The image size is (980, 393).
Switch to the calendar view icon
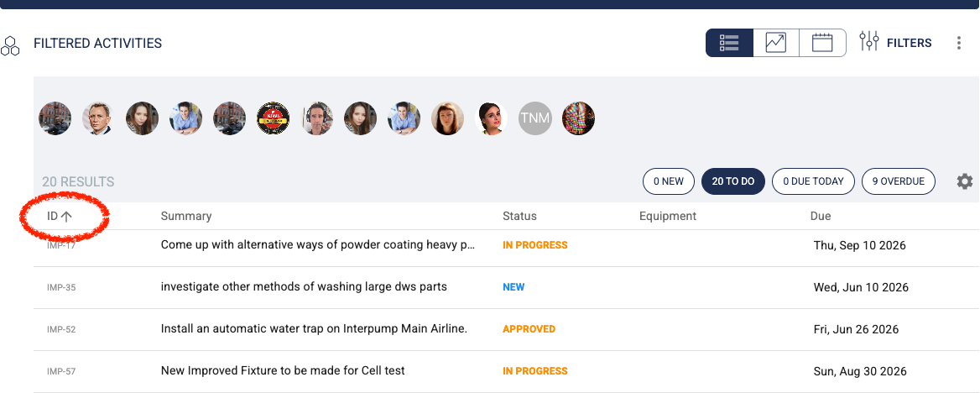[x=822, y=43]
